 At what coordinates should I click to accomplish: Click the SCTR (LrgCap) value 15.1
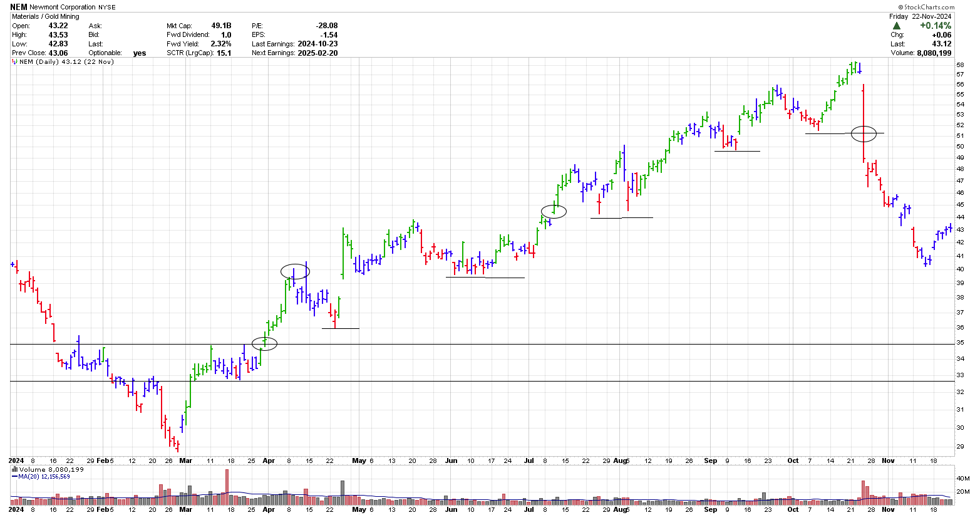pos(224,53)
